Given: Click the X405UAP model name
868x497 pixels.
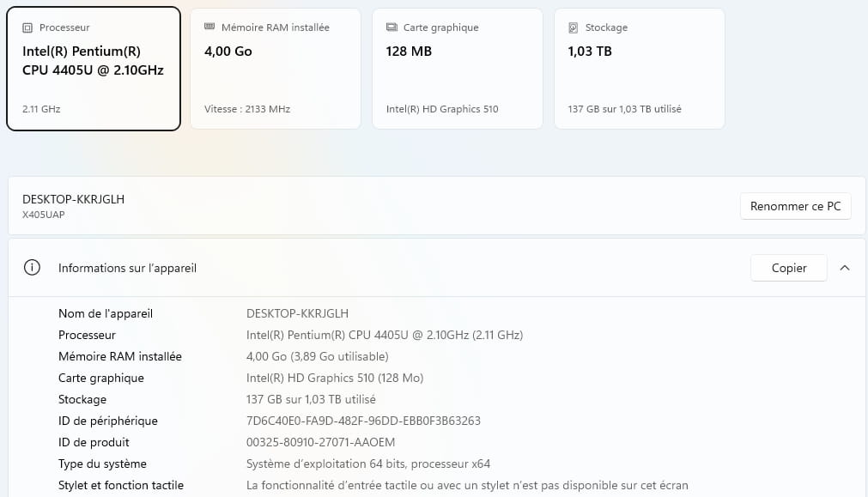Looking at the screenshot, I should coord(43,215).
